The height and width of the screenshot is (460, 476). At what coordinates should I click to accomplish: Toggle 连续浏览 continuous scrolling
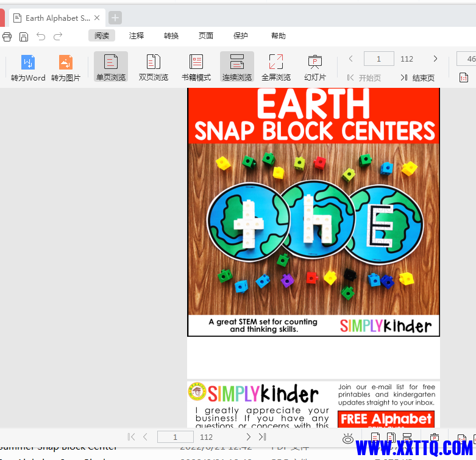(x=237, y=67)
